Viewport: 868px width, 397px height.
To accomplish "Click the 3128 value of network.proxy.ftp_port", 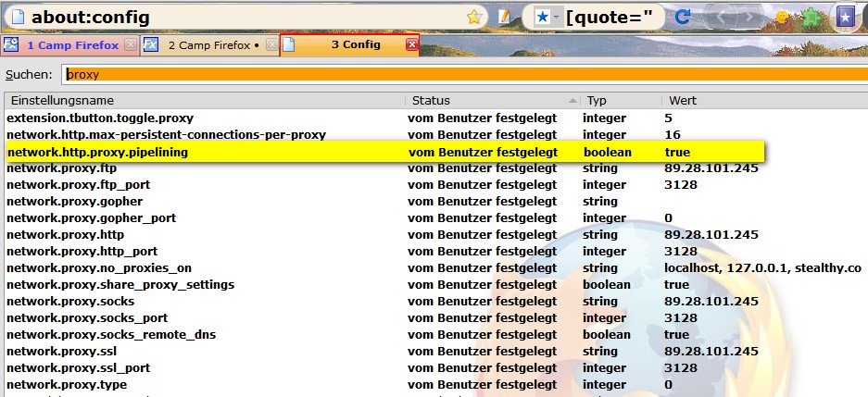I will 680,185.
